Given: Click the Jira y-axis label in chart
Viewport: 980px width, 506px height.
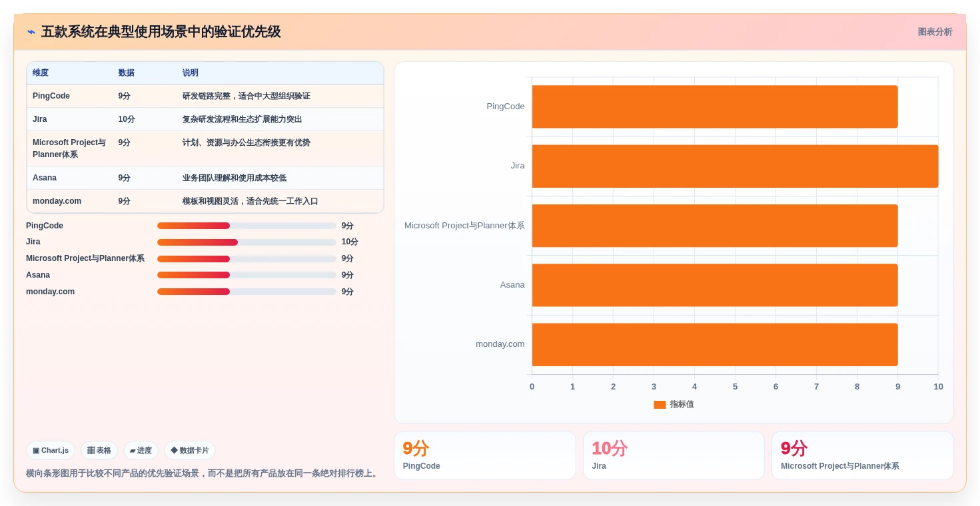Looking at the screenshot, I should [518, 166].
